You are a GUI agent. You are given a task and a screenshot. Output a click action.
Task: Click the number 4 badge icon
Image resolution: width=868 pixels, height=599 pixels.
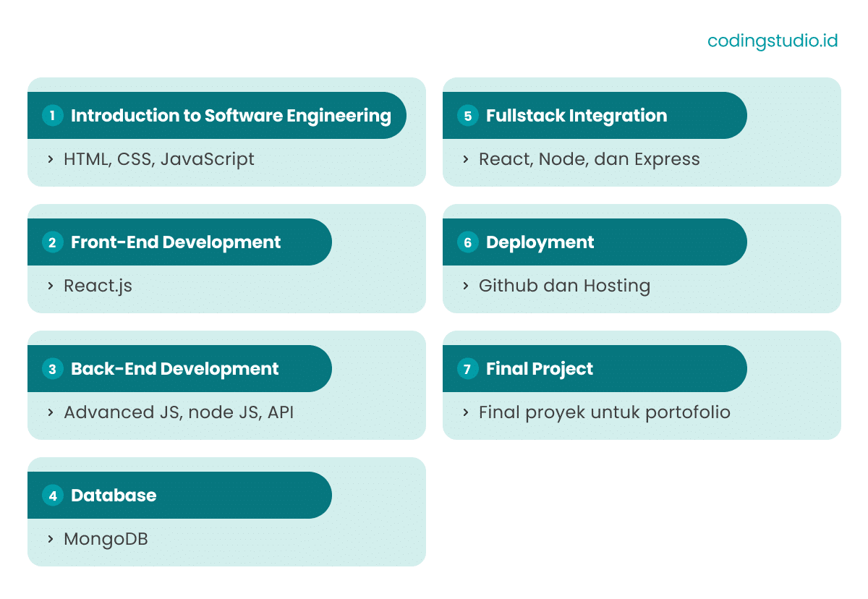pyautogui.click(x=51, y=496)
